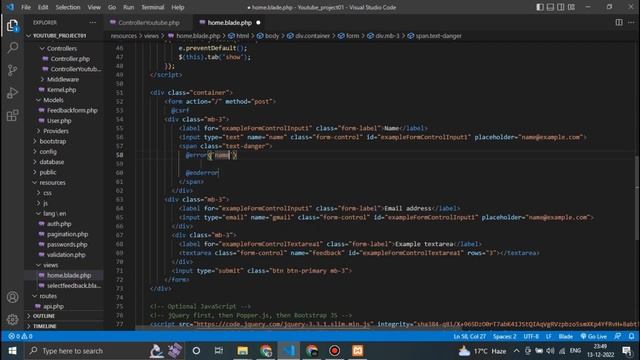Change Blade language mode

pyautogui.click(x=565, y=336)
